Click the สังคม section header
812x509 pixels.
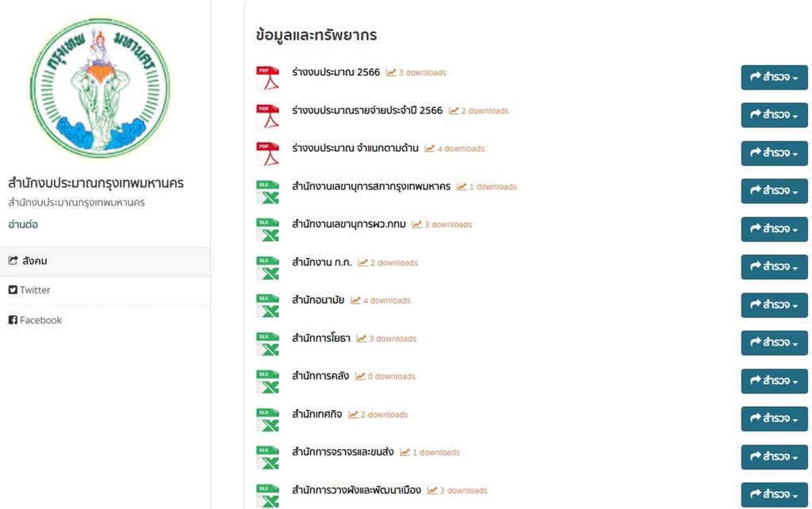pos(105,261)
